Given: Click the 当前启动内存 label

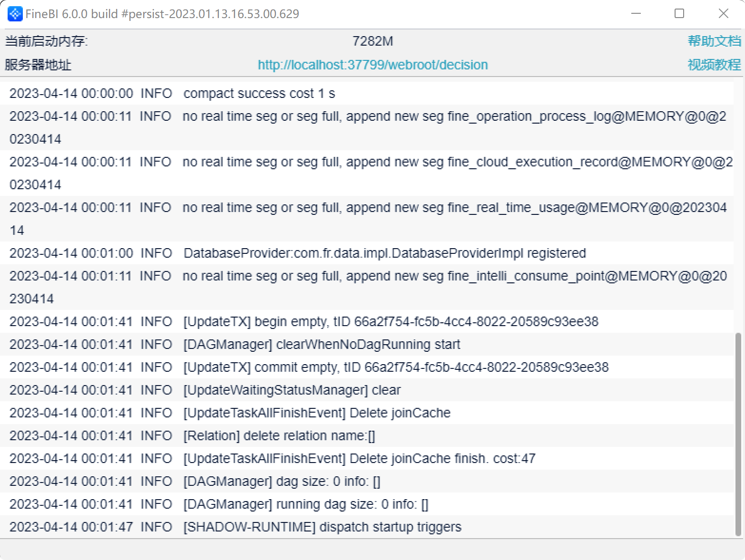Looking at the screenshot, I should tap(46, 41).
